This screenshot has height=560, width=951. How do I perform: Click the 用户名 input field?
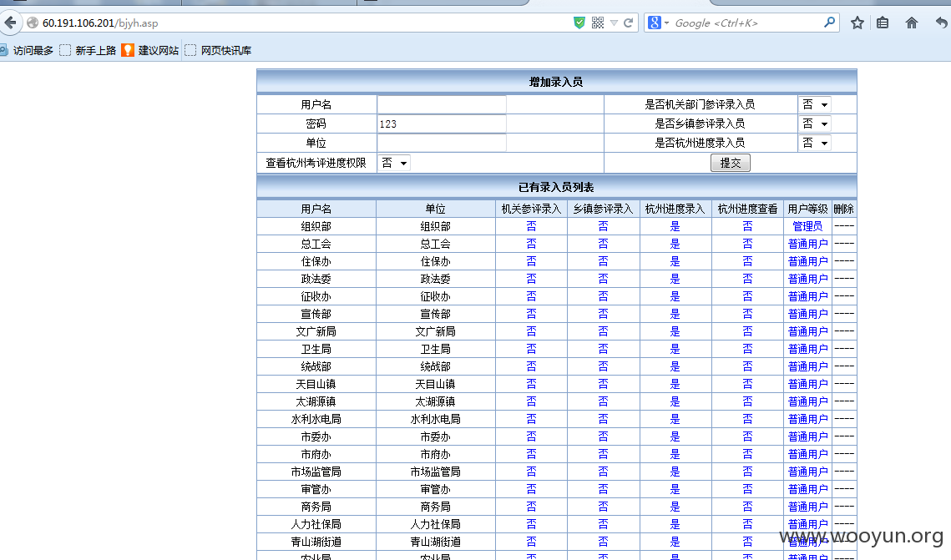(x=442, y=104)
